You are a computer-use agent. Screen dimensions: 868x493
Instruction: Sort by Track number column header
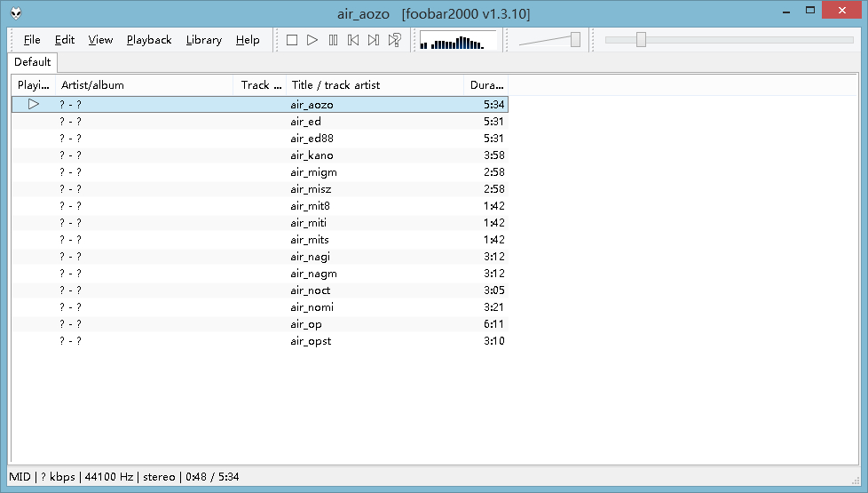coord(260,85)
